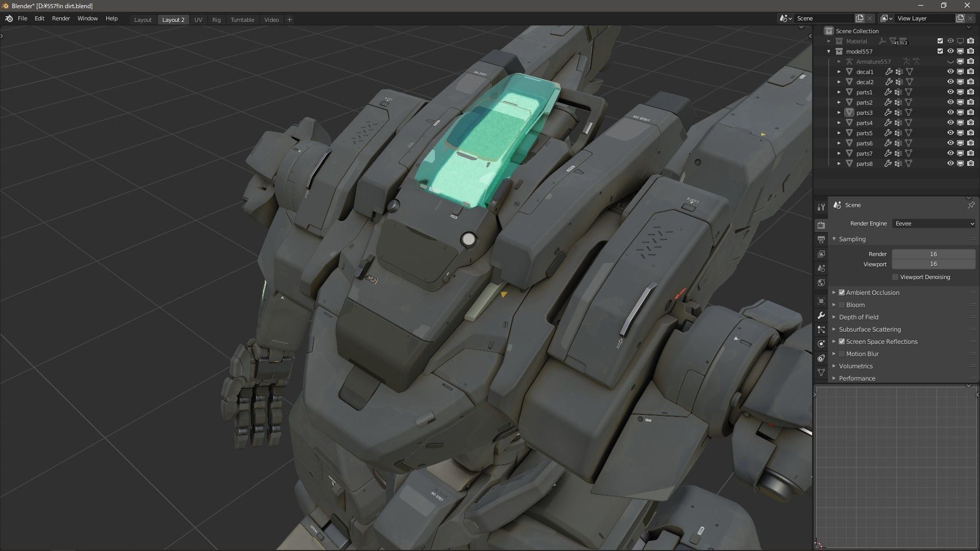Uncheck the model557 collection checkbox
The width and height of the screenshot is (980, 551).
click(940, 51)
